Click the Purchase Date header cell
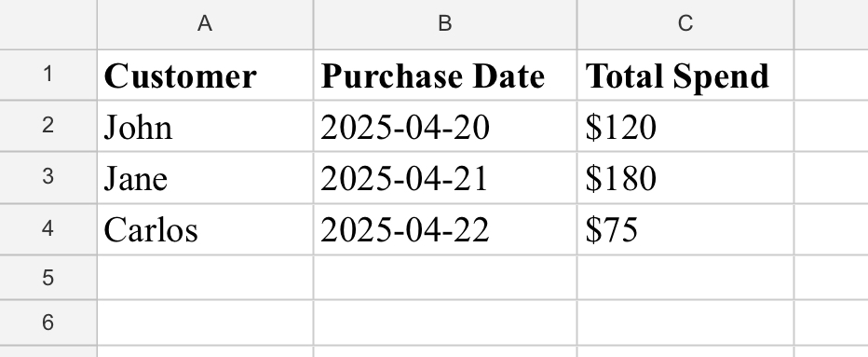This screenshot has width=868, height=357. point(445,76)
